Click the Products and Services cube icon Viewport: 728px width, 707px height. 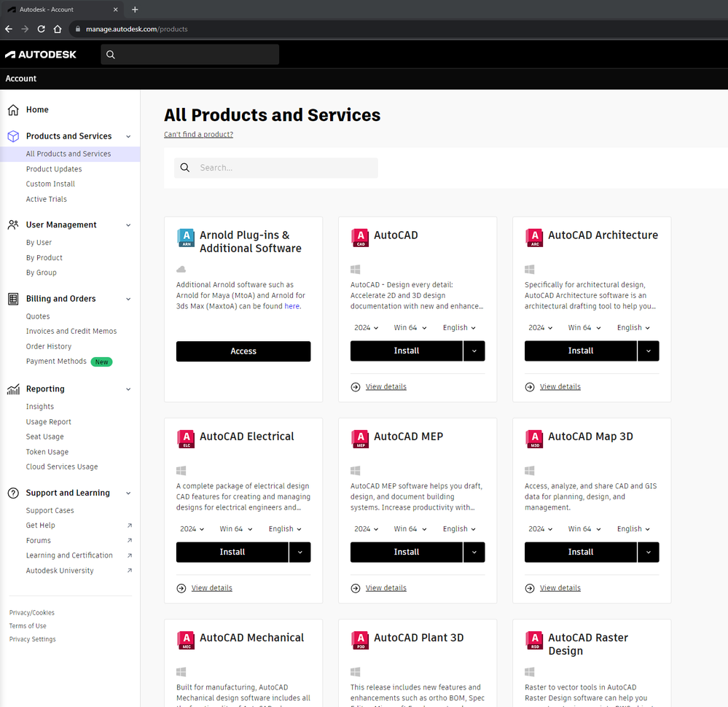pyautogui.click(x=13, y=136)
